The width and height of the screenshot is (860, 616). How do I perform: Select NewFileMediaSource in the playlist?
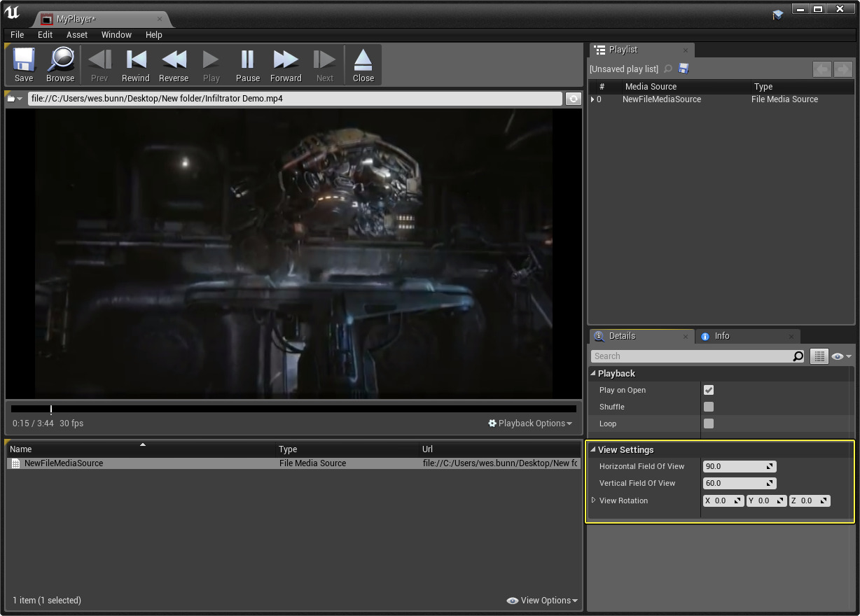(661, 99)
